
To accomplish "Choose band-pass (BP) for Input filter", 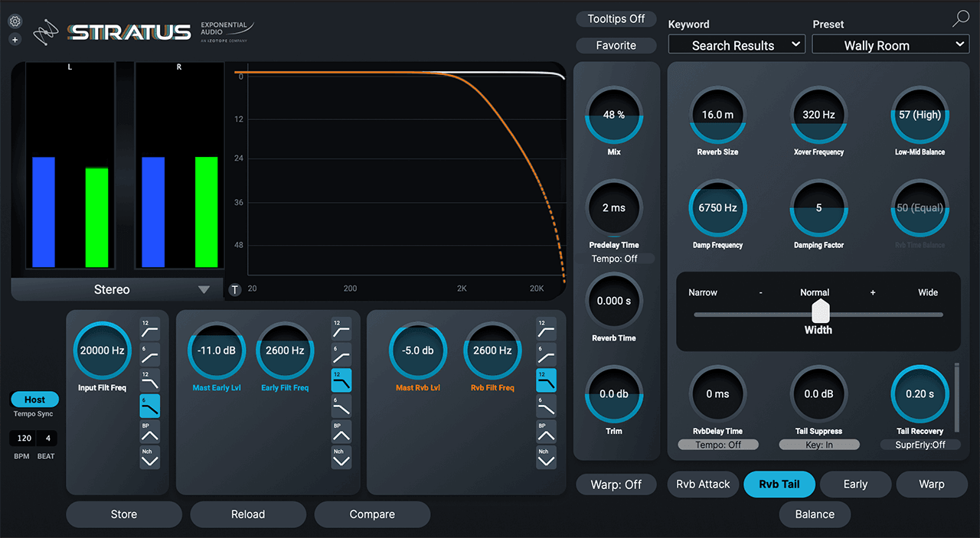I will [150, 432].
